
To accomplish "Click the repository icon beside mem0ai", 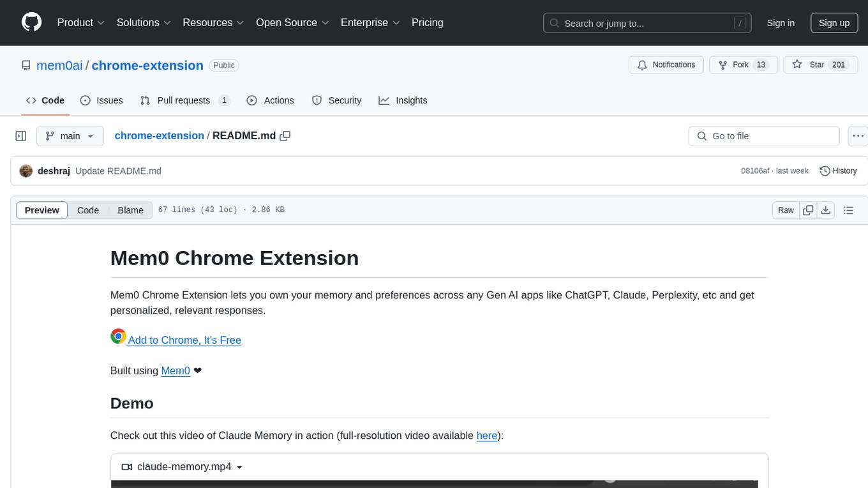I will 26,65.
